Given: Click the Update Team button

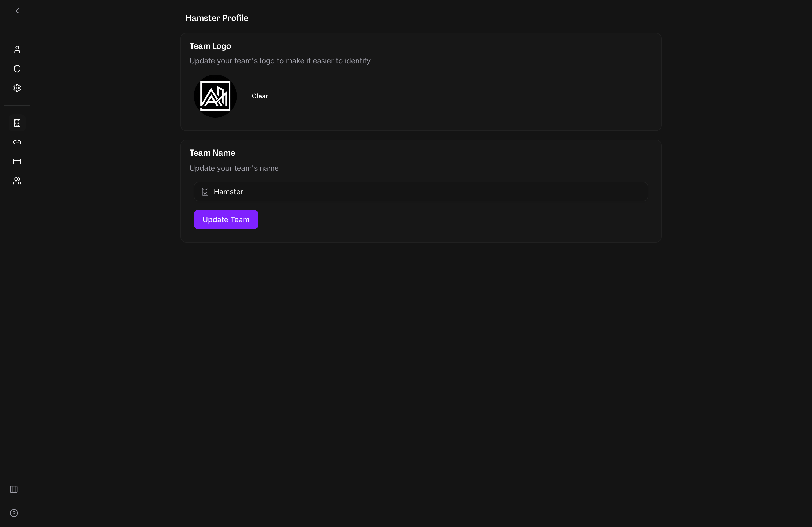Looking at the screenshot, I should [x=226, y=219].
